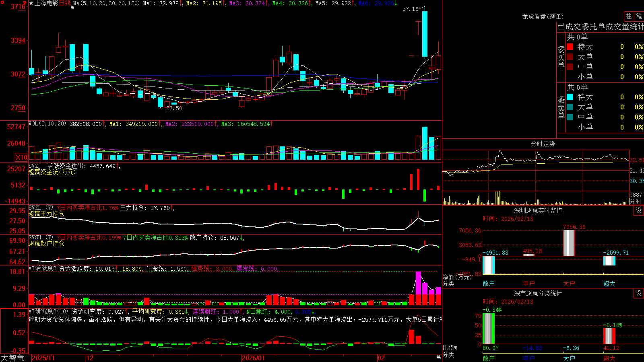This screenshot has height=362, width=644.
Task: Click the 时间: 2026/02/13 label under 实时监控
Action: click(508, 219)
